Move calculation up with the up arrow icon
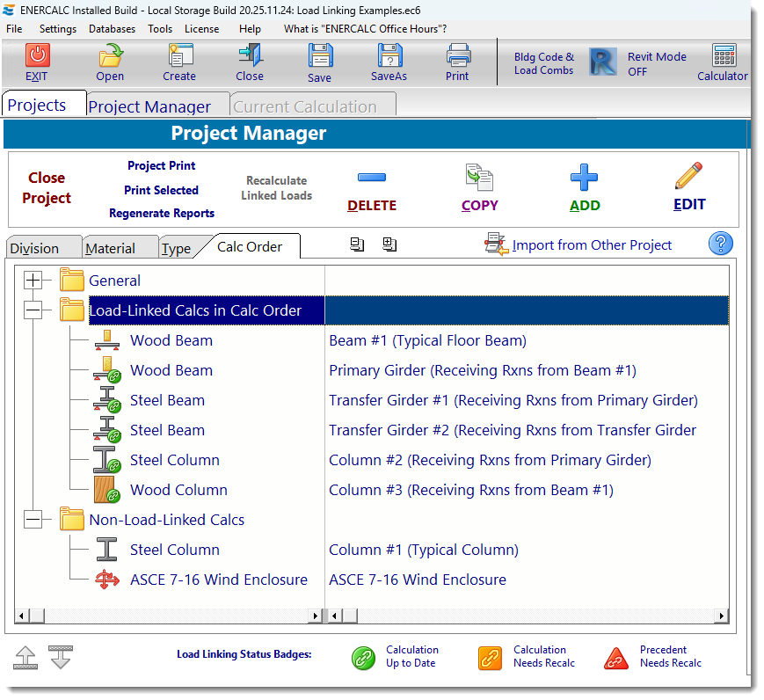The height and width of the screenshot is (700, 764). pyautogui.click(x=25, y=658)
